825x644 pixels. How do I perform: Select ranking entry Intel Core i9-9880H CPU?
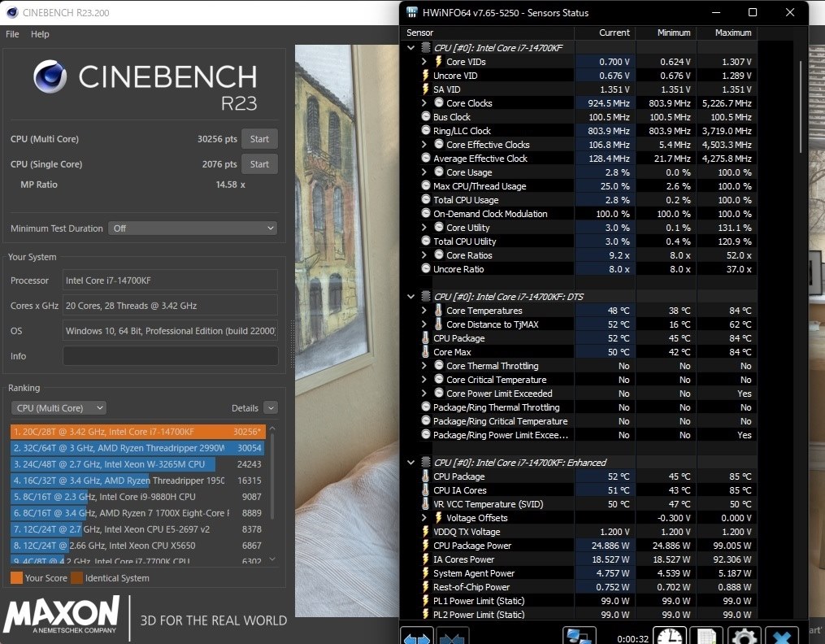(x=138, y=497)
